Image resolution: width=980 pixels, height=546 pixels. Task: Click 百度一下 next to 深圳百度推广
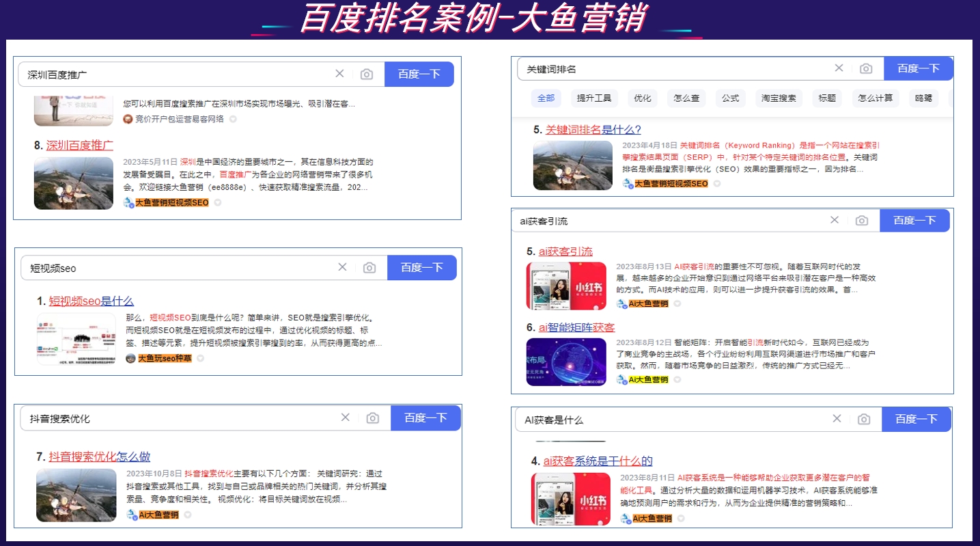pyautogui.click(x=419, y=74)
